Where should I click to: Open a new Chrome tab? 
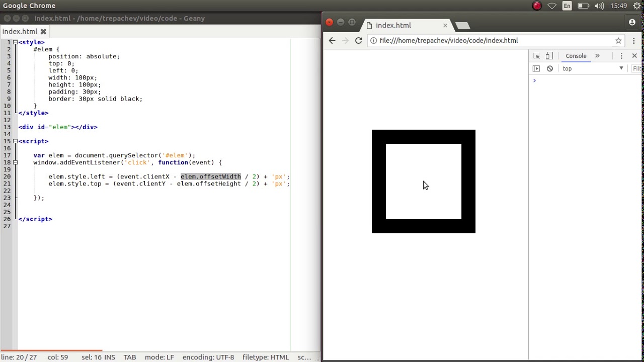[x=462, y=26]
